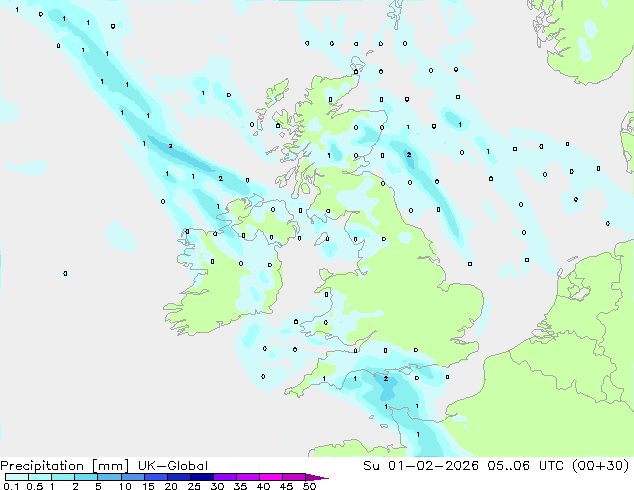Click legend value "10"

[125, 486]
